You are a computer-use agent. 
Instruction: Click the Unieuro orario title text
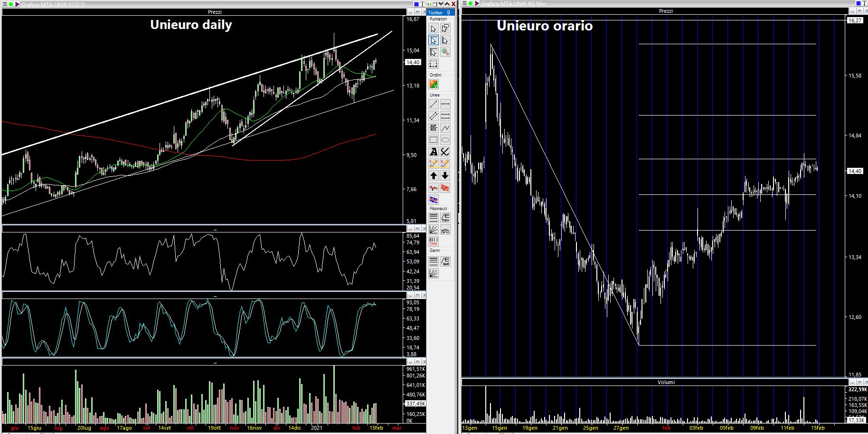(x=545, y=26)
